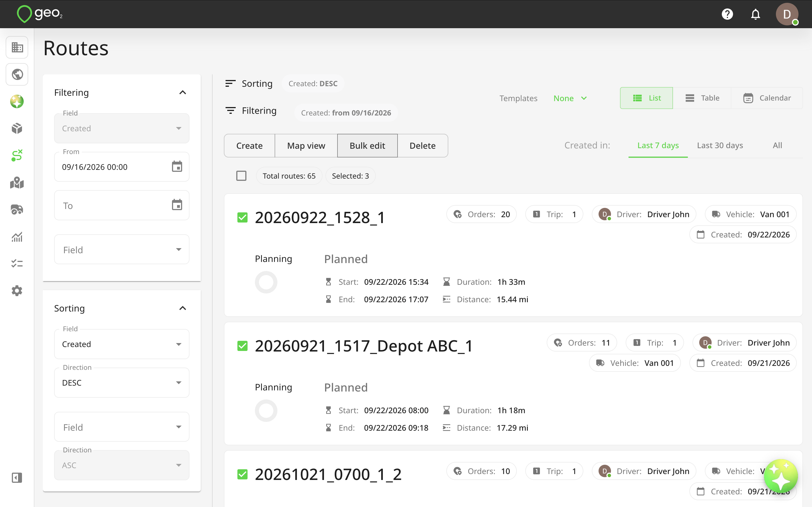Open the Templates None dropdown
Viewport: 812px width, 507px height.
click(570, 98)
